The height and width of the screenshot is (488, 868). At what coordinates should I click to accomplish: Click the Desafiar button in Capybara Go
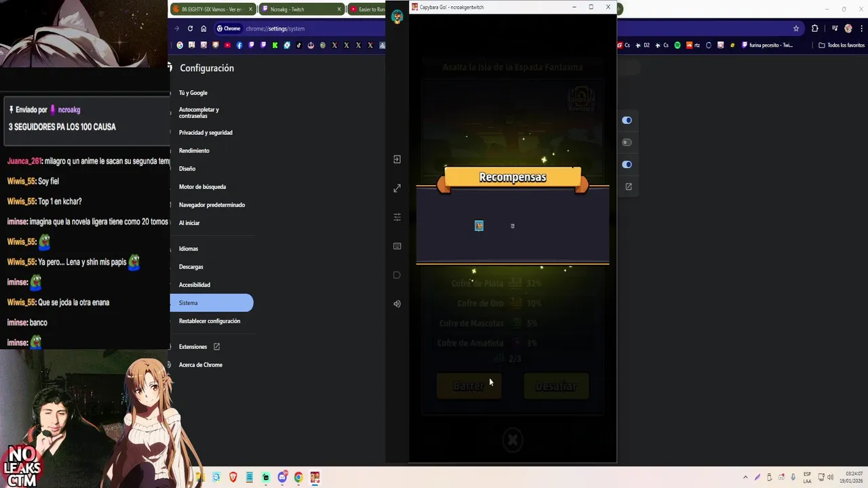(556, 386)
